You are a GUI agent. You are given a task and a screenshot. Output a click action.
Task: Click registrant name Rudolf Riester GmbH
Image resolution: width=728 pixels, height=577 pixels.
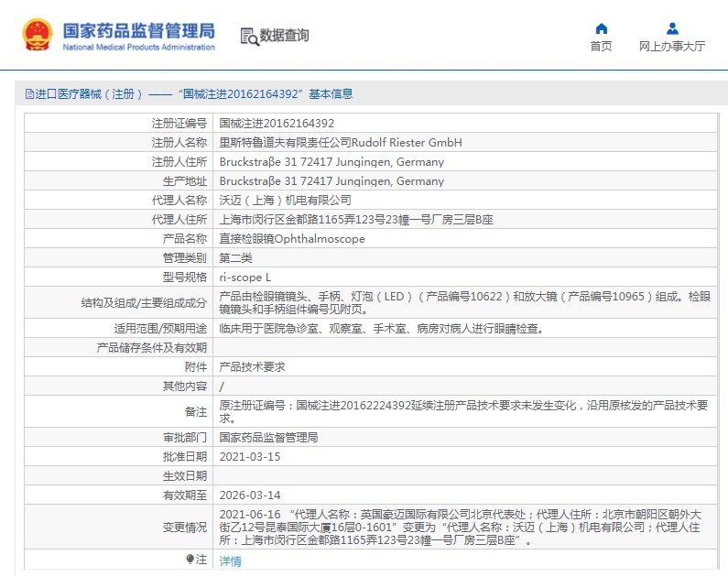pyautogui.click(x=341, y=143)
